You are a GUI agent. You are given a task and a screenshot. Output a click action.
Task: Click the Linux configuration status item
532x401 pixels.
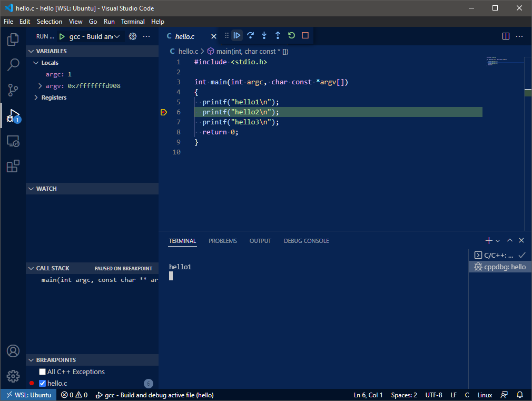point(485,395)
